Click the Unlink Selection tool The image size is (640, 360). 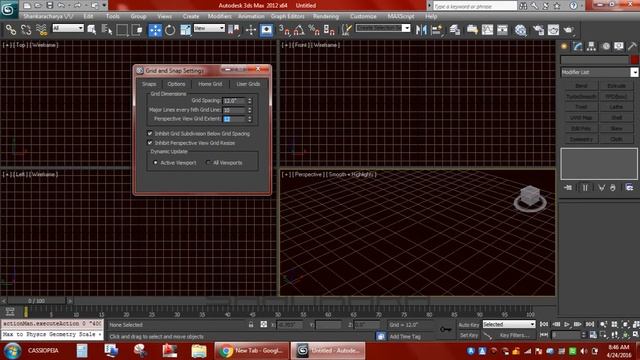point(26,30)
